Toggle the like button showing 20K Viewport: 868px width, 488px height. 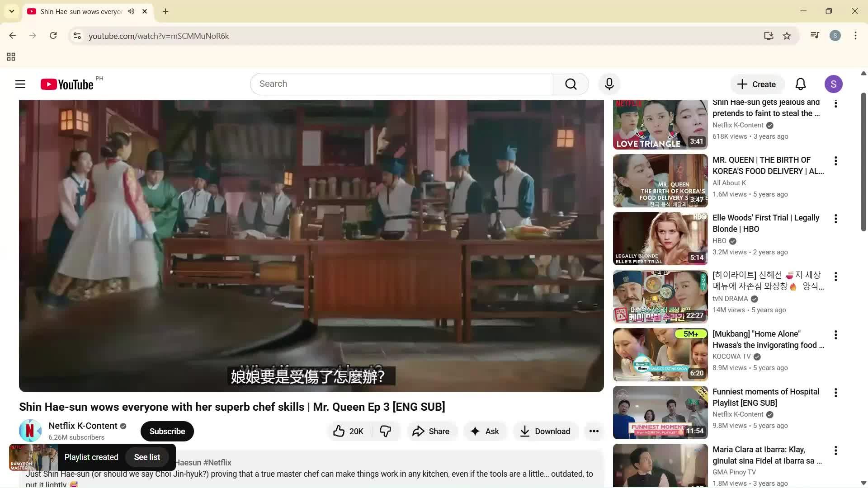[x=348, y=431]
